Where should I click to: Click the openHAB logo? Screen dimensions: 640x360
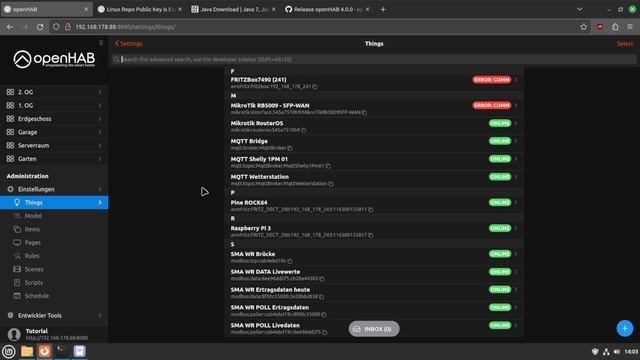(54, 59)
